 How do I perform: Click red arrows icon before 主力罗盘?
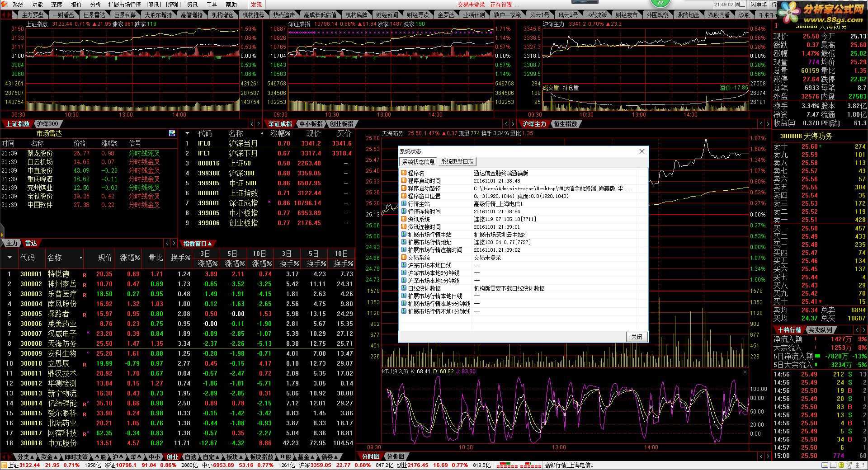coord(6,15)
